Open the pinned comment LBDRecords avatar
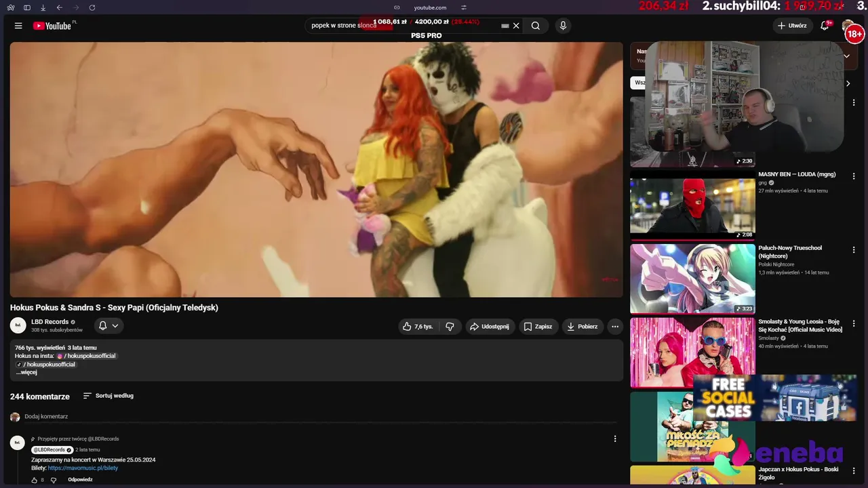Screen dimensions: 868x488 (18, 443)
